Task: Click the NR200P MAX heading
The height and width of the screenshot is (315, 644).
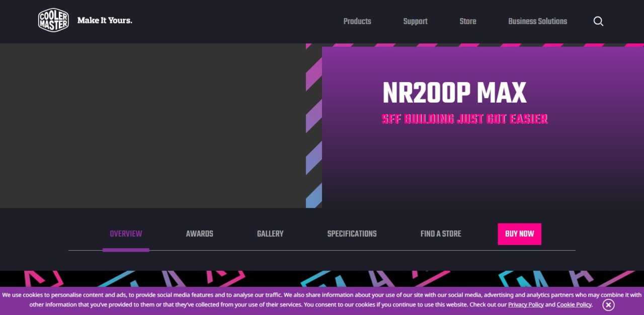Action: [454, 93]
